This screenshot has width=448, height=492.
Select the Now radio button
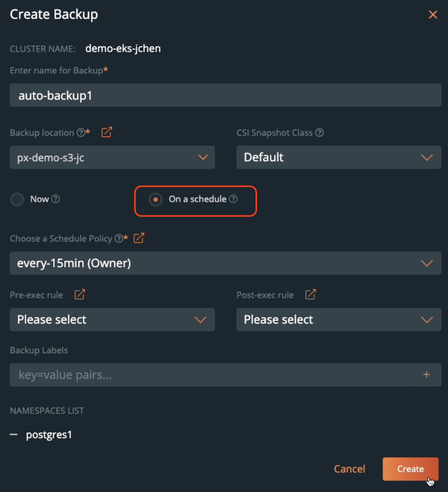(17, 199)
